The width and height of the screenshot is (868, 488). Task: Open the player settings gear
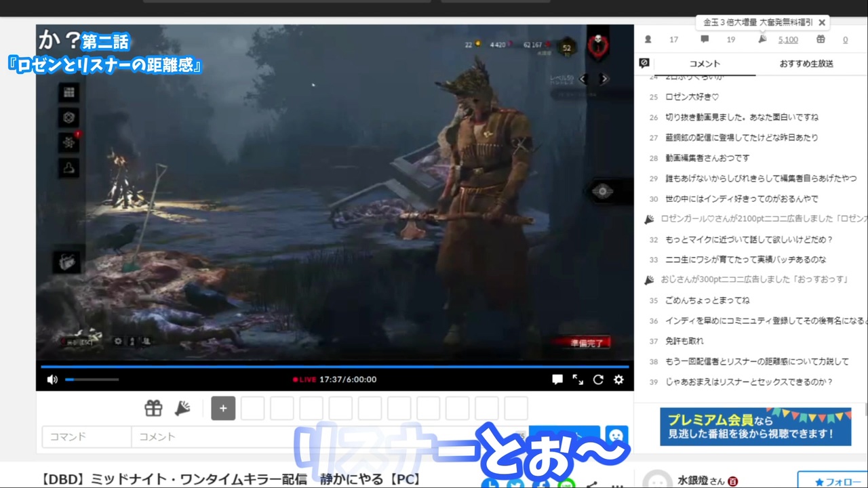pos(618,380)
